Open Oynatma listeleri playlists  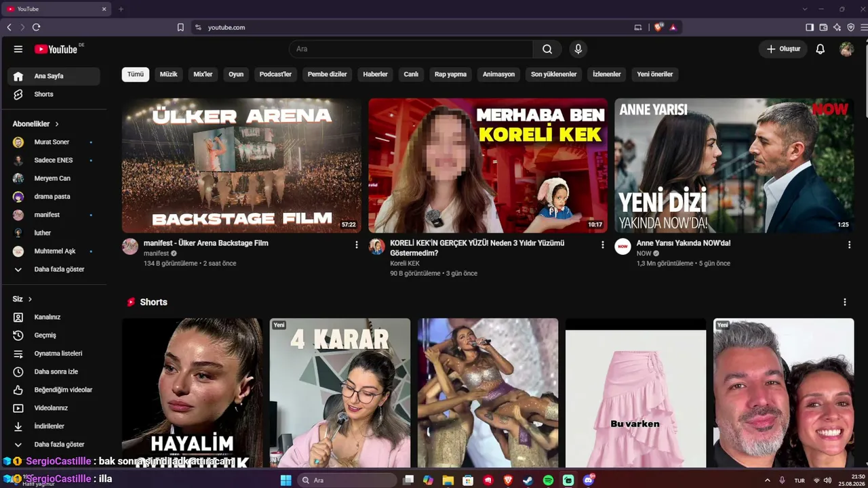coord(54,353)
